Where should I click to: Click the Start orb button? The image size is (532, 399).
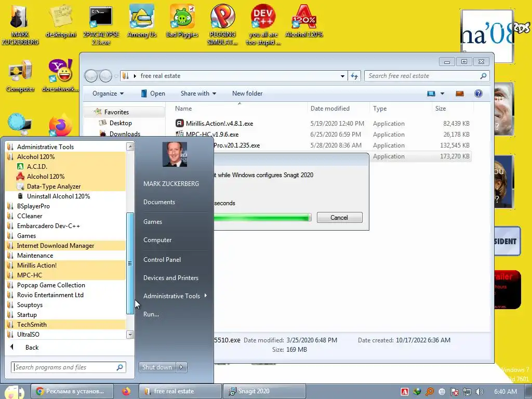14,392
